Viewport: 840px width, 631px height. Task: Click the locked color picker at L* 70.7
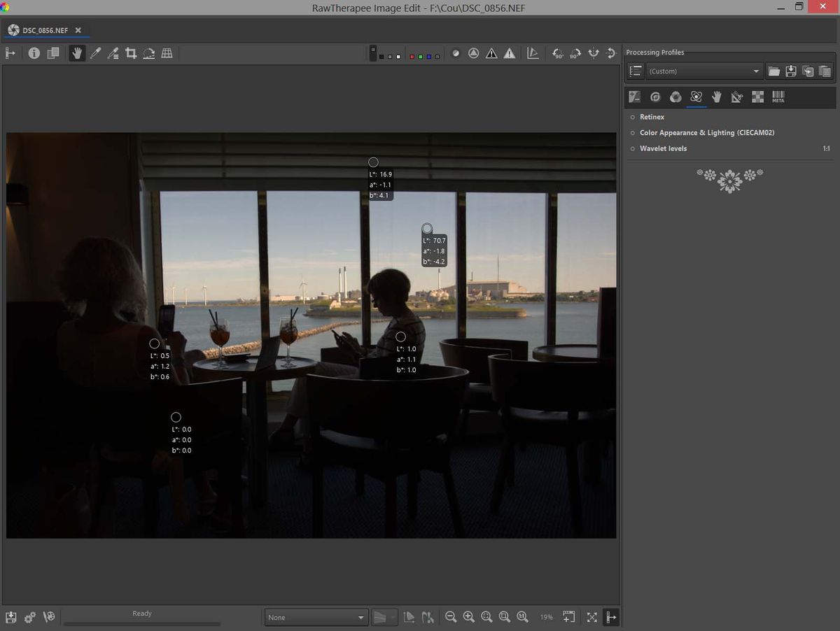[427, 229]
